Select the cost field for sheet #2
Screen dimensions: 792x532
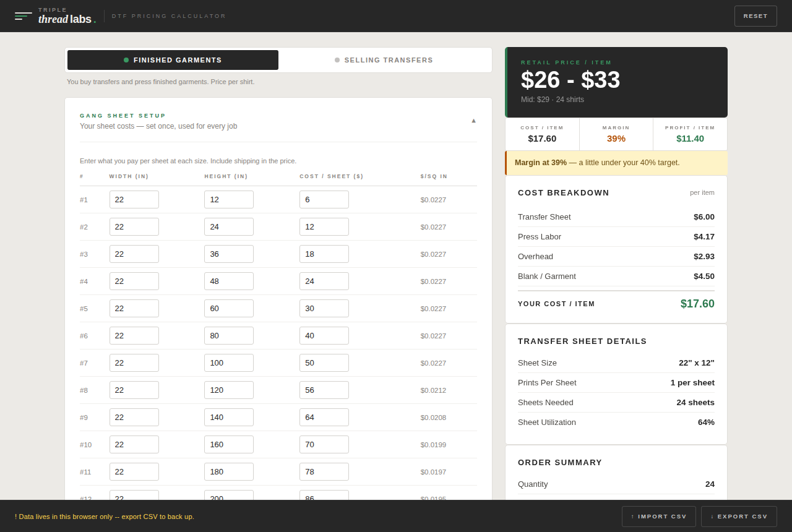[x=324, y=227]
